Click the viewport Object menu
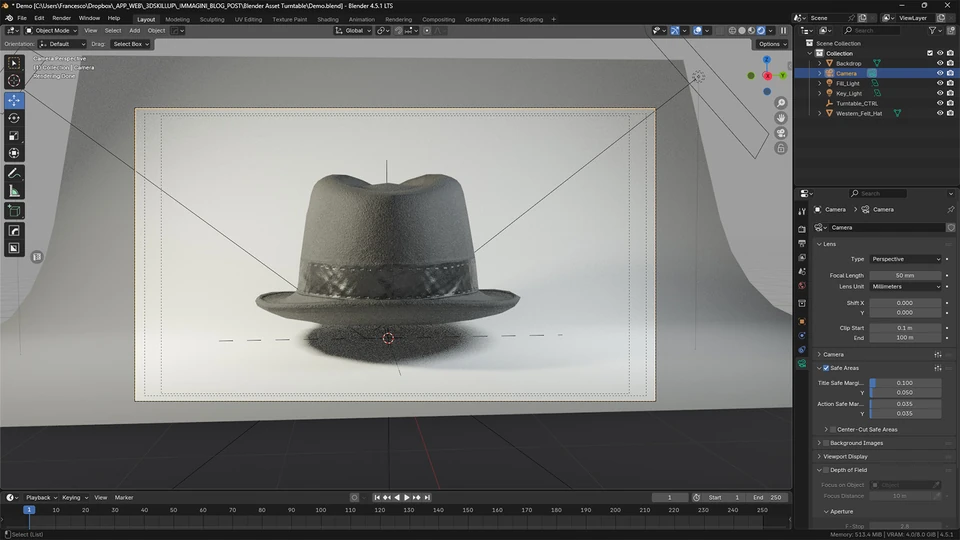 (x=156, y=31)
